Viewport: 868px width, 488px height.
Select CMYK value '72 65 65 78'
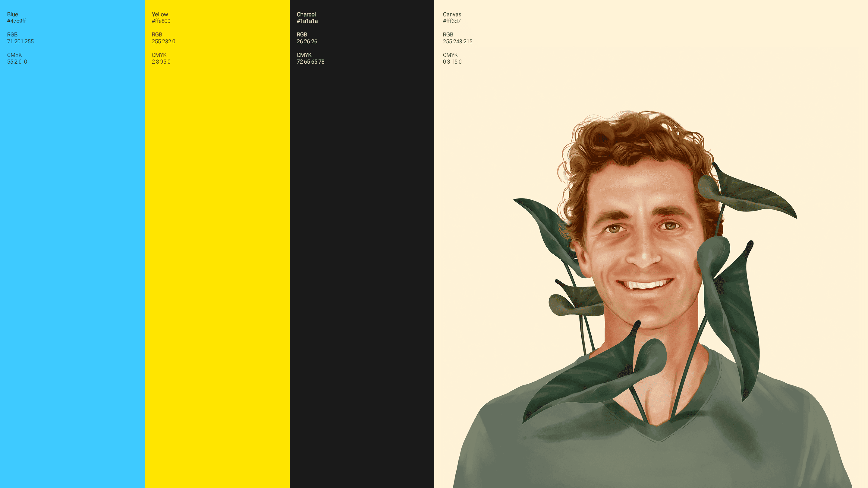pyautogui.click(x=311, y=62)
